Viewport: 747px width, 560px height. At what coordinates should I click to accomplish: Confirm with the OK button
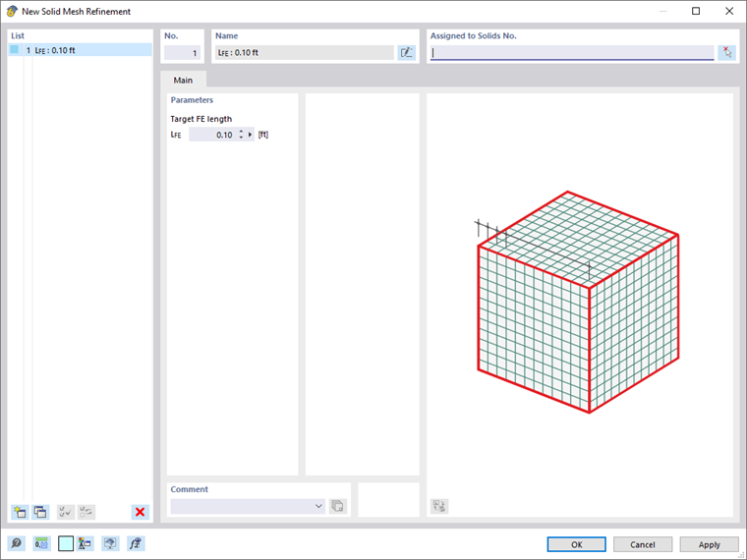pyautogui.click(x=576, y=544)
